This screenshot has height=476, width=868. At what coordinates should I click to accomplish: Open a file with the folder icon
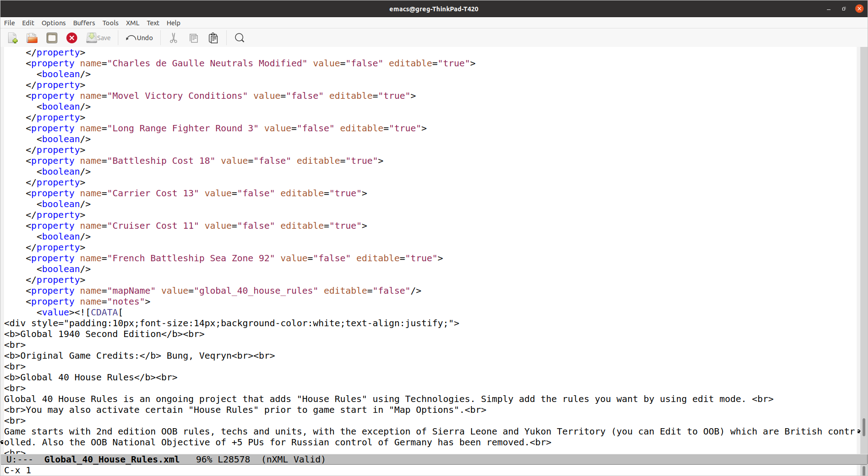pyautogui.click(x=32, y=38)
